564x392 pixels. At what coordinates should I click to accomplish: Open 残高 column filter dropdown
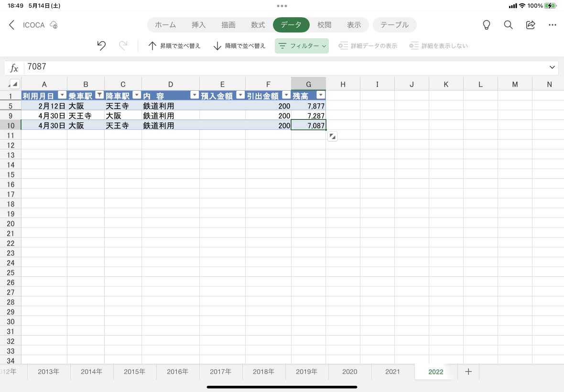click(x=321, y=95)
